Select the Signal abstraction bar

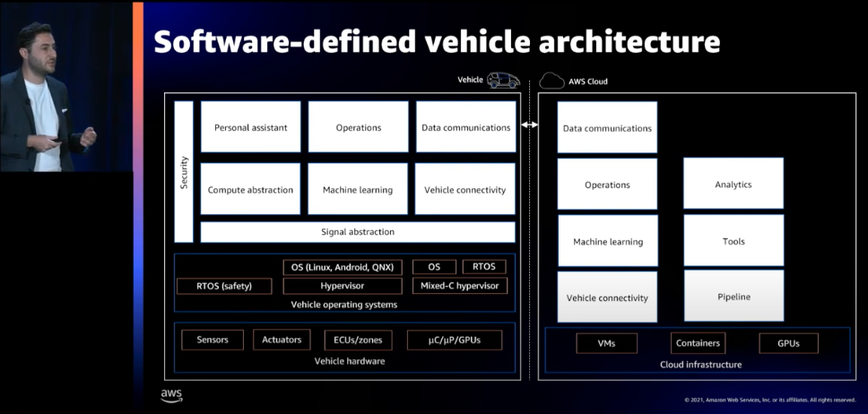pyautogui.click(x=357, y=232)
